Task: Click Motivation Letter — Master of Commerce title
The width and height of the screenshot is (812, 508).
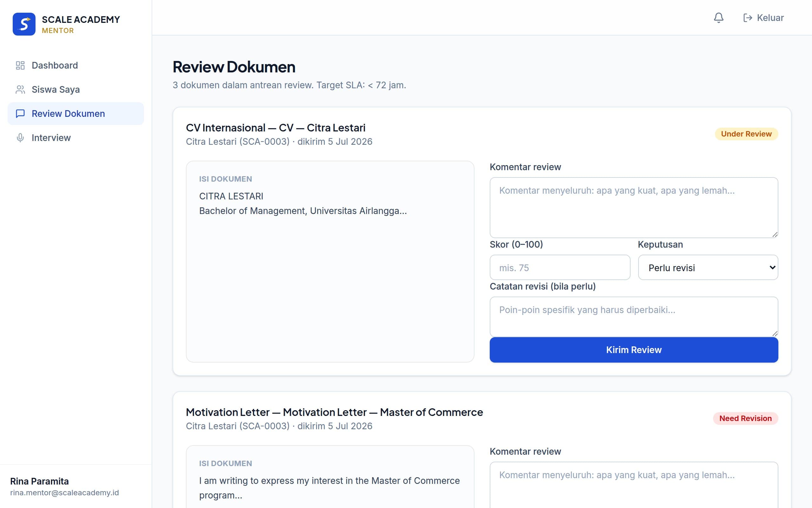Action: pyautogui.click(x=334, y=412)
